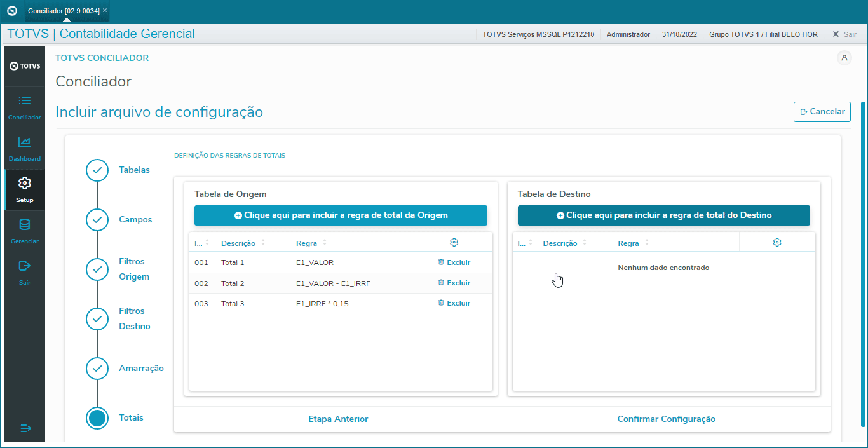
Task: Open the Conciliador sidebar item
Action: 25,108
